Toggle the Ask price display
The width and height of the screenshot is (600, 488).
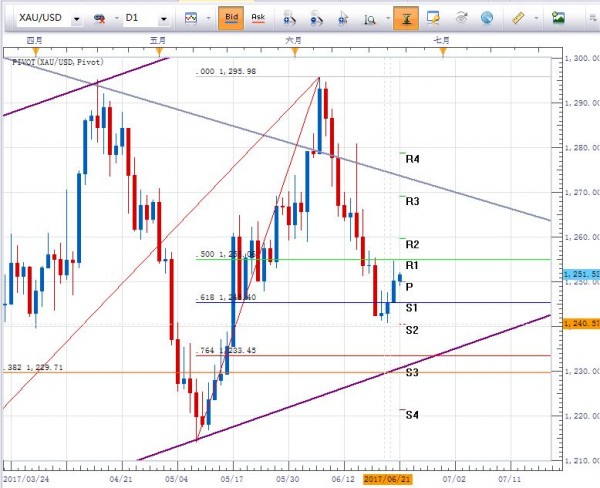pos(258,18)
